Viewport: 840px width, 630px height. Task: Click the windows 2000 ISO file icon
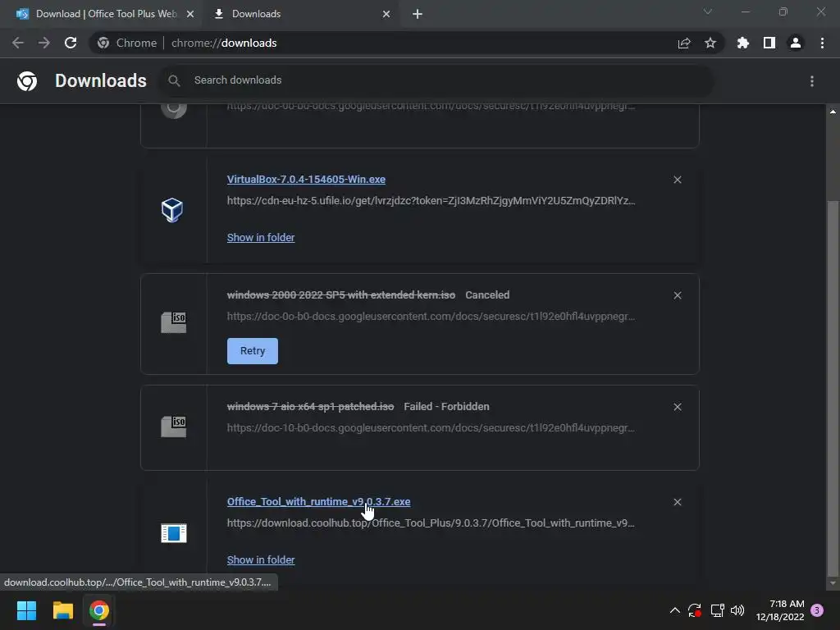pos(174,322)
